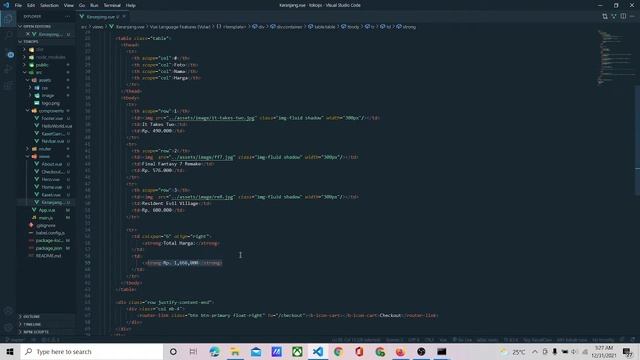Click the Windows Start button
This screenshot has height=360, width=640.
tap(10, 351)
